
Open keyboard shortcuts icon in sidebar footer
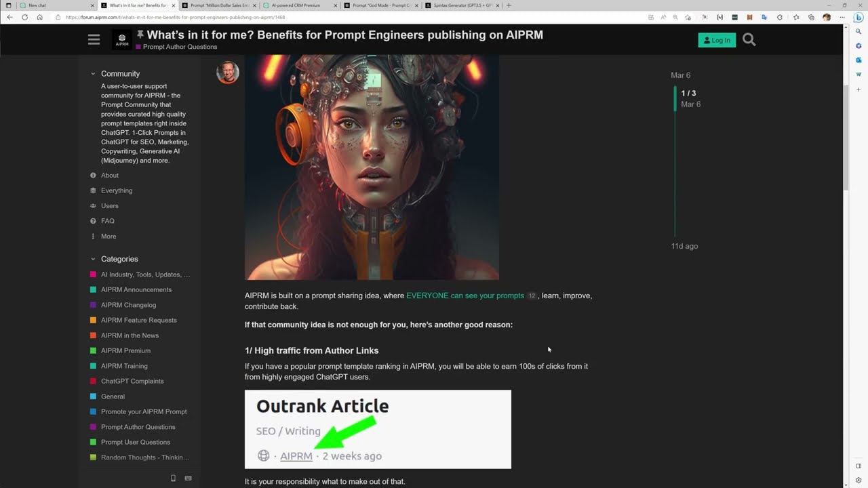pos(188,478)
